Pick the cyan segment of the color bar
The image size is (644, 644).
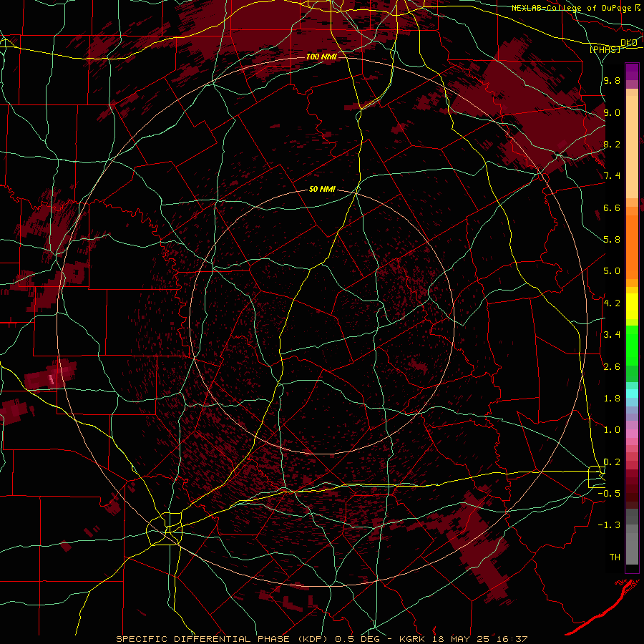pos(632,394)
